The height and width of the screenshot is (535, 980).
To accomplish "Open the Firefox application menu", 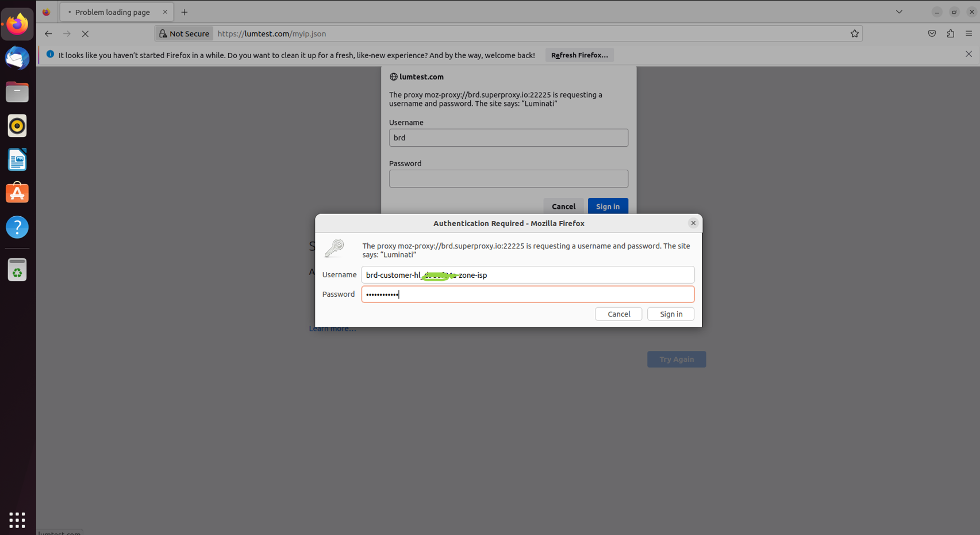I will [969, 34].
